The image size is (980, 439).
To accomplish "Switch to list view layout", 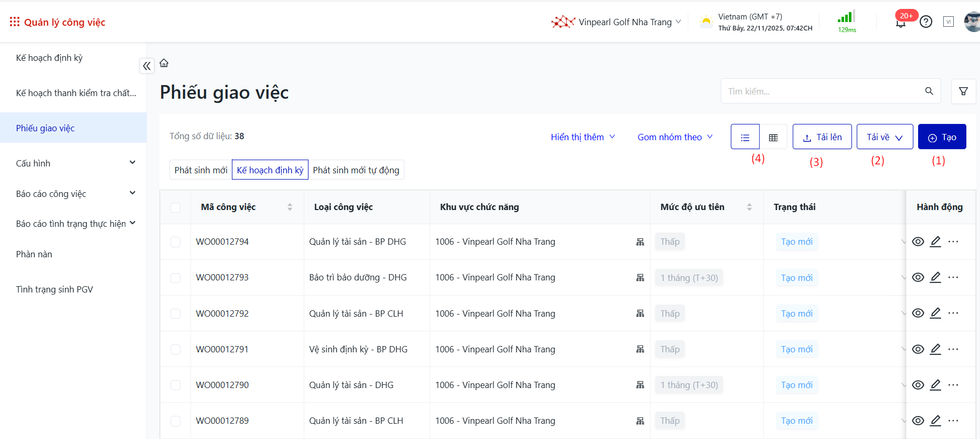I will pos(745,137).
